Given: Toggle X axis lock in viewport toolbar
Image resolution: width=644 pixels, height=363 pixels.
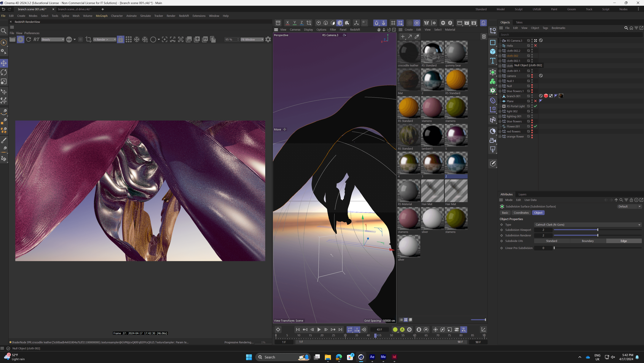Looking at the screenshot, I should point(288,23).
